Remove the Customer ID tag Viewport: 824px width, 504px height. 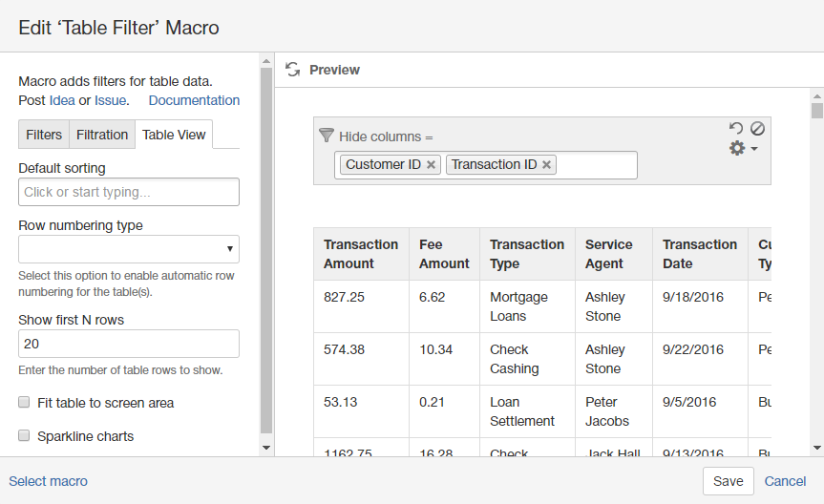(432, 165)
